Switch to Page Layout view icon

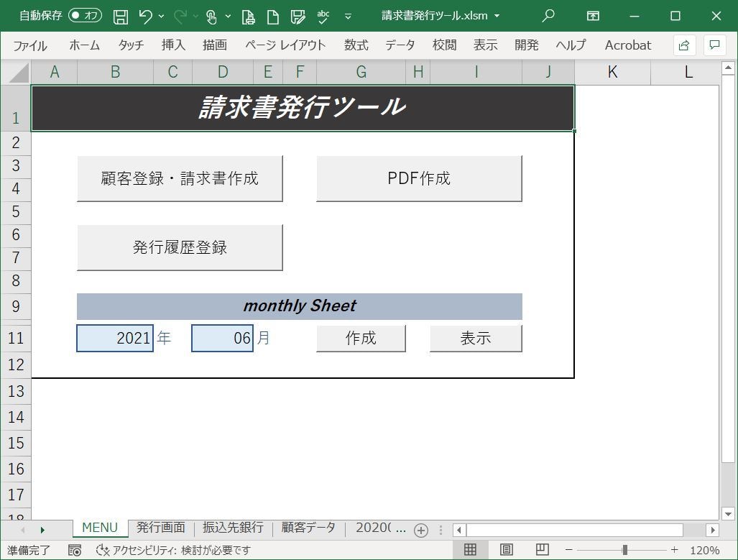(x=507, y=550)
